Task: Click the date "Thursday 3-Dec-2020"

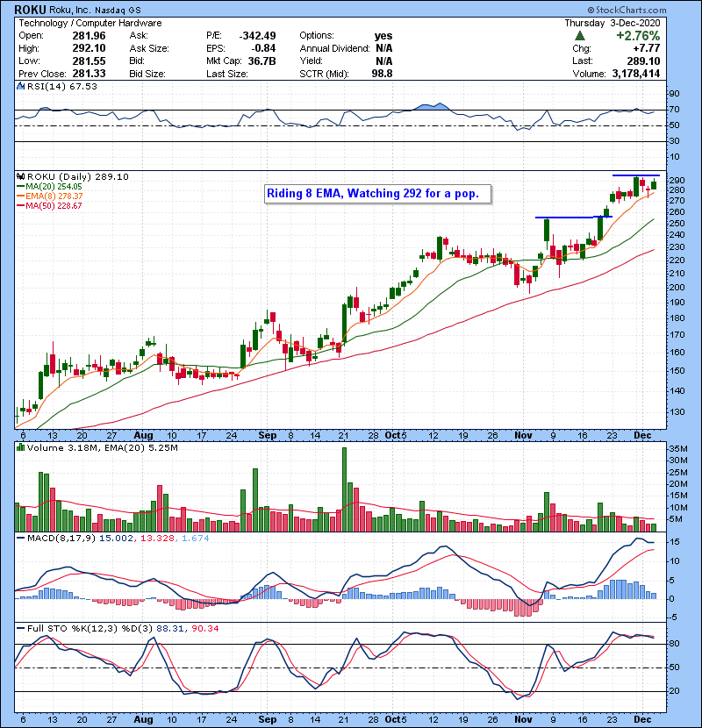Action: pos(612,23)
